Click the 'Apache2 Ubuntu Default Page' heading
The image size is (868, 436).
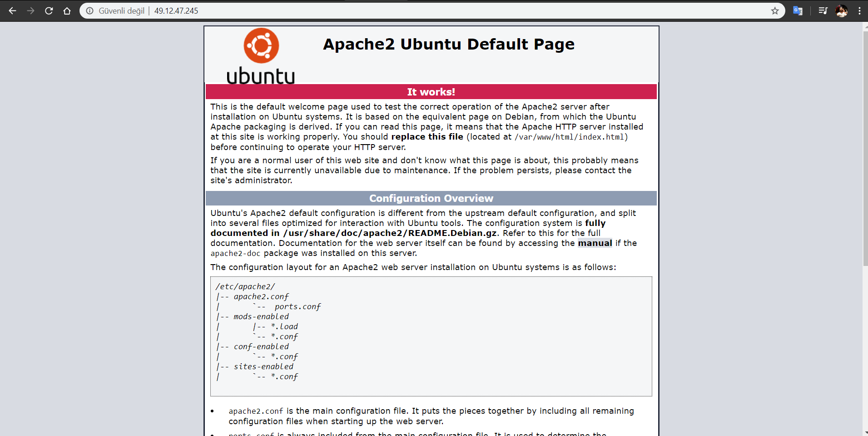[x=449, y=45]
